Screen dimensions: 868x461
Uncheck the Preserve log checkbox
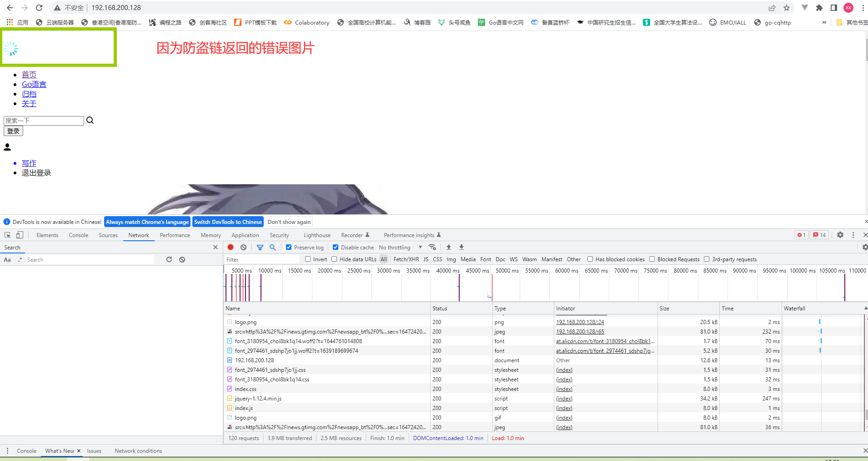289,247
